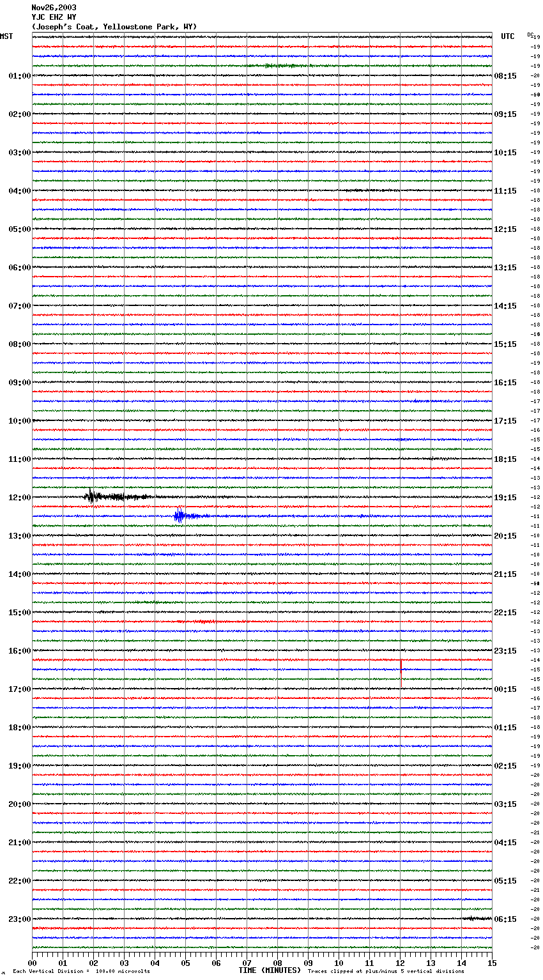This screenshot has width=543, height=980.
Task: Click the 01:00 MST time label
Action: point(20,76)
